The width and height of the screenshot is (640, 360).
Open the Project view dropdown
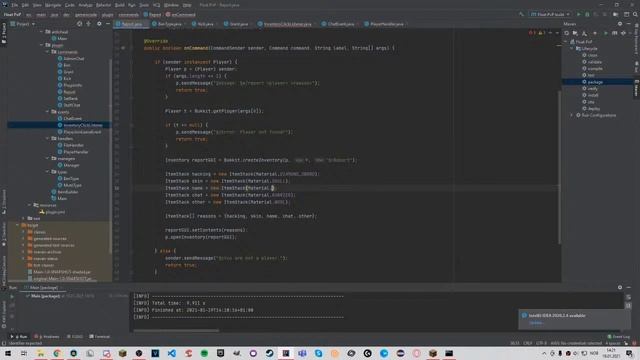22,24
